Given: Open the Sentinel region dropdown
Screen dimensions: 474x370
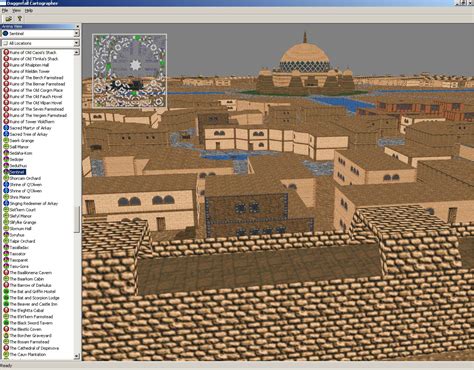Looking at the screenshot, I should (x=77, y=33).
